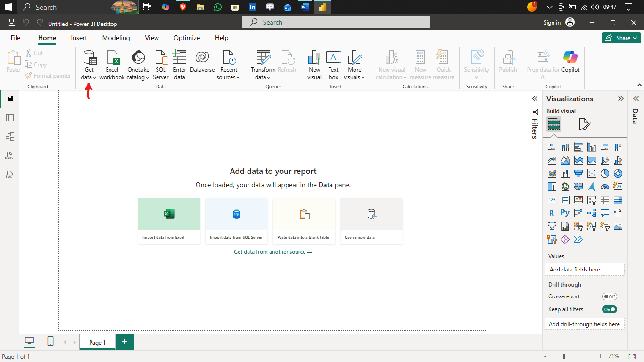Click the SQL Server data source icon

(161, 65)
